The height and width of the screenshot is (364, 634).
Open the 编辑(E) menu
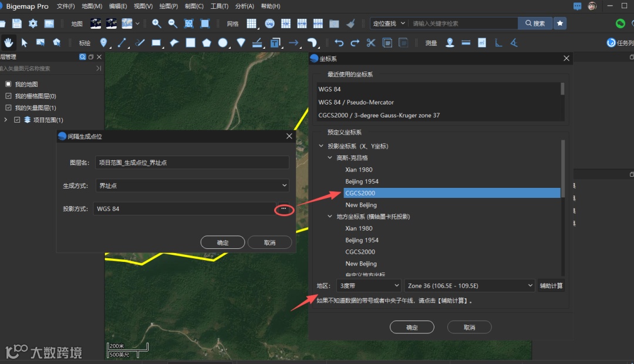[x=117, y=6]
